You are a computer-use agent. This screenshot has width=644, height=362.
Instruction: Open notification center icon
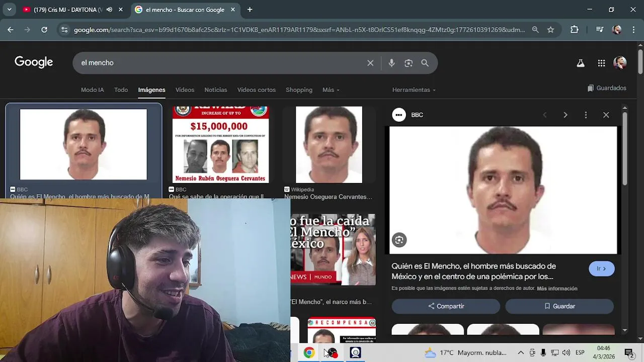click(628, 353)
